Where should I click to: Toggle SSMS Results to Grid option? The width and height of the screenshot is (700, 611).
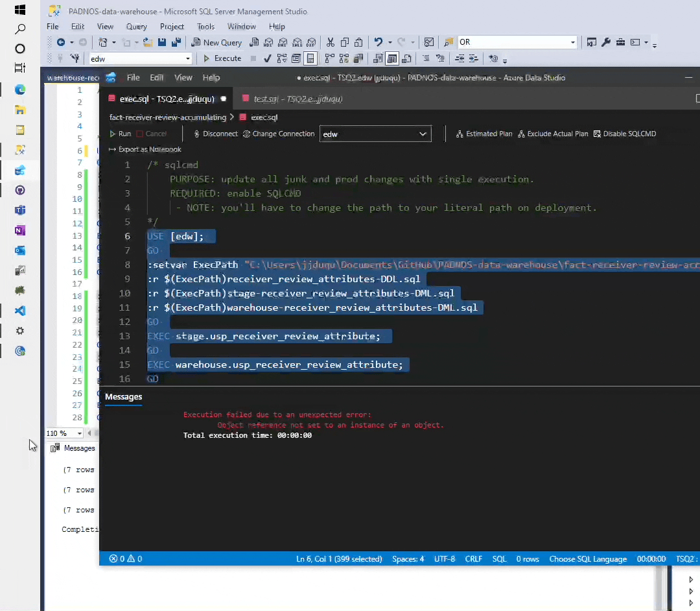(392, 58)
